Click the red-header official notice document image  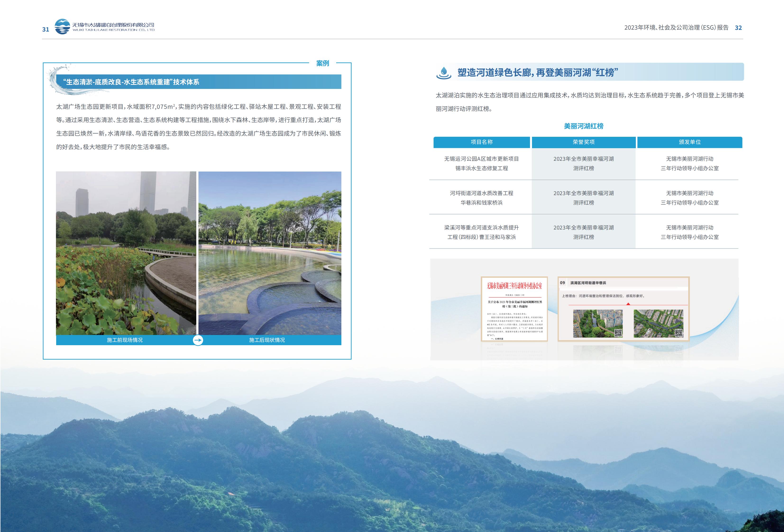point(514,309)
